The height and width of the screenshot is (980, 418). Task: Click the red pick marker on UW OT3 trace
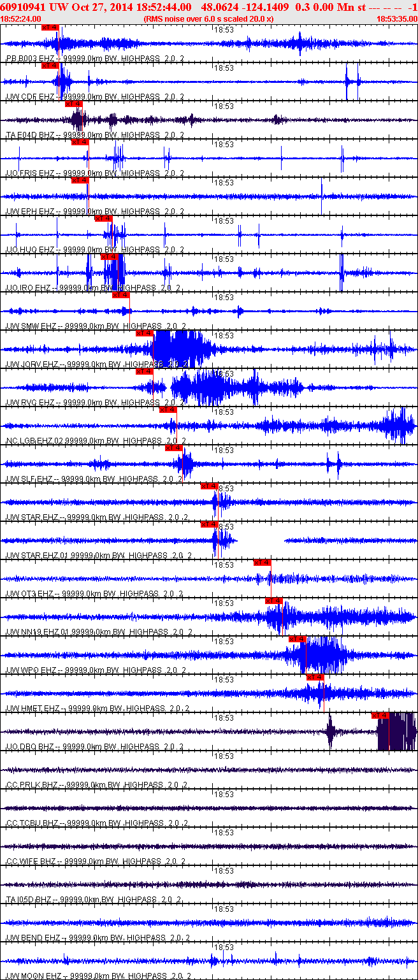point(262,563)
